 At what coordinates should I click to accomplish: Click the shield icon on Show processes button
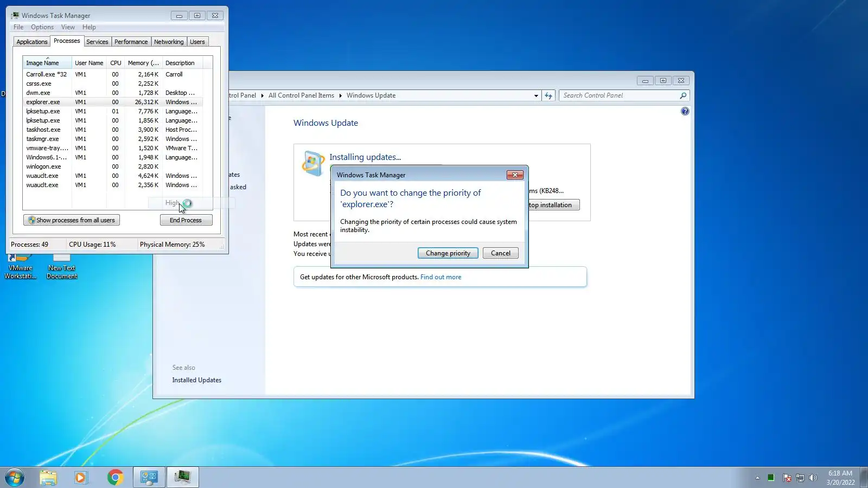coord(31,220)
